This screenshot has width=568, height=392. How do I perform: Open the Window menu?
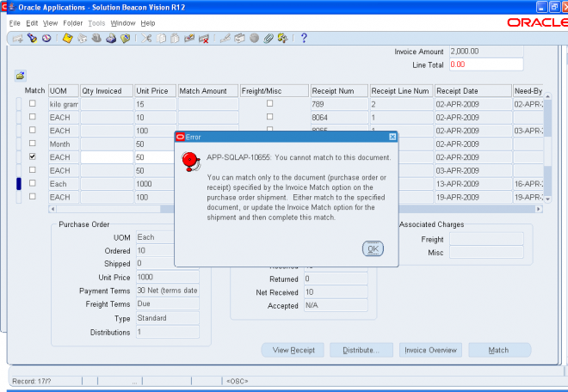point(123,23)
